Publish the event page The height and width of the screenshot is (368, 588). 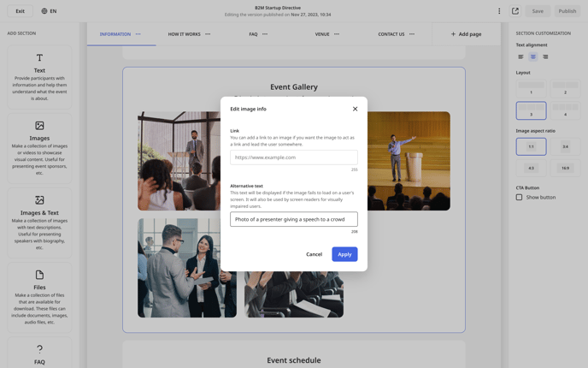[567, 11]
